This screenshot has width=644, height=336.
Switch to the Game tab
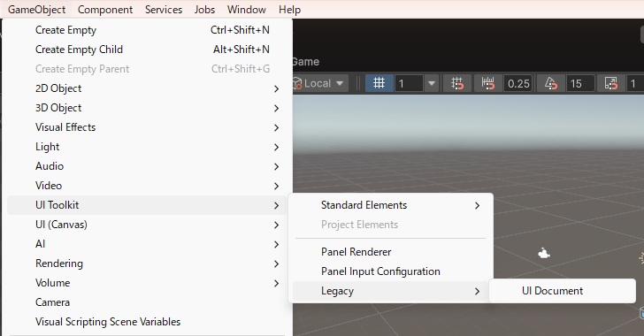point(305,62)
